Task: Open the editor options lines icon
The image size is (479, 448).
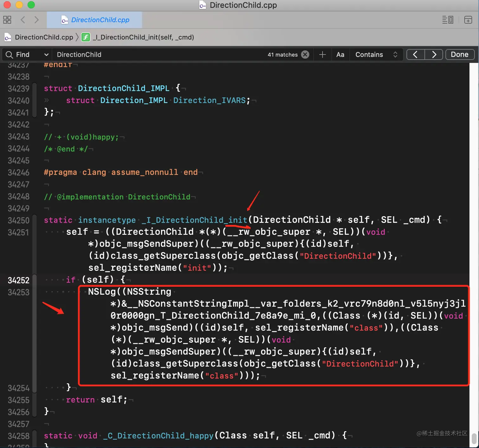Action: click(x=448, y=20)
